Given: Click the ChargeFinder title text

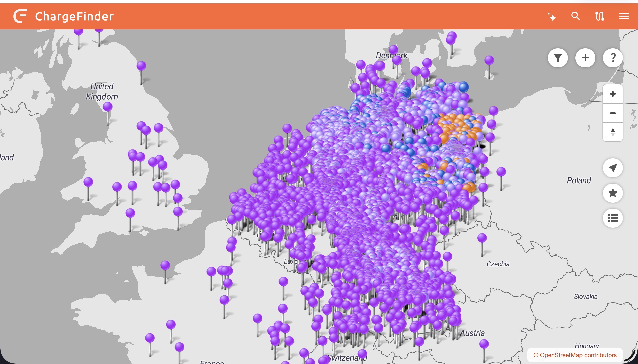Looking at the screenshot, I should [x=74, y=17].
